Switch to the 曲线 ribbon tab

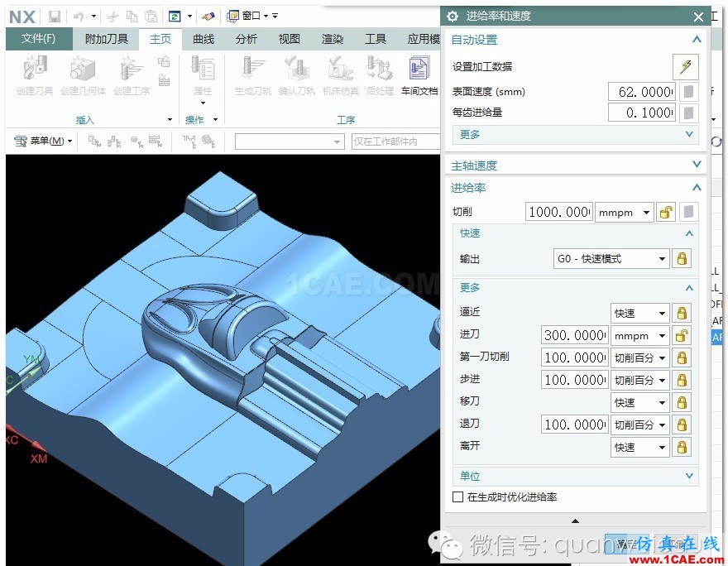(204, 39)
